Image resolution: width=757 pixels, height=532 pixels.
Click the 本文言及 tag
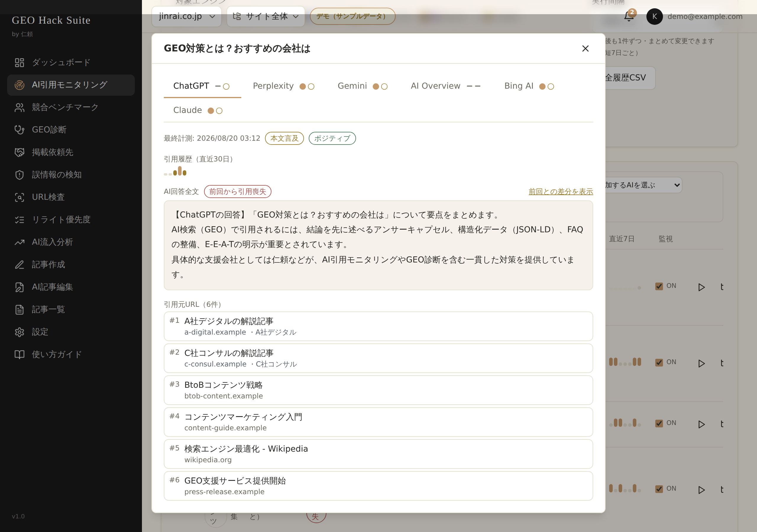click(x=284, y=138)
